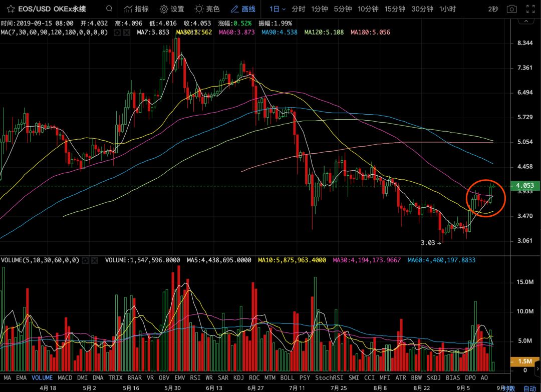541x392 pixels.
Task: Change the 2秒 refresh interval
Action: coord(493,9)
